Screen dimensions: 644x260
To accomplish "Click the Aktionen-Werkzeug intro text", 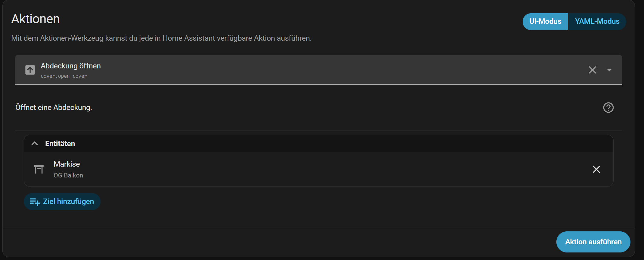I will (161, 38).
